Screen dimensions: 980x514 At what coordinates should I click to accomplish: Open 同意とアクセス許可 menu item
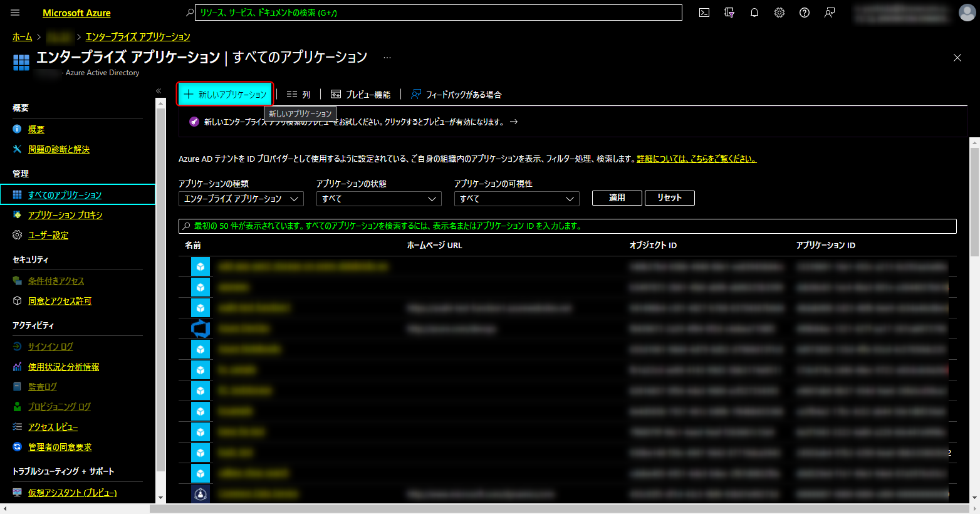point(60,301)
